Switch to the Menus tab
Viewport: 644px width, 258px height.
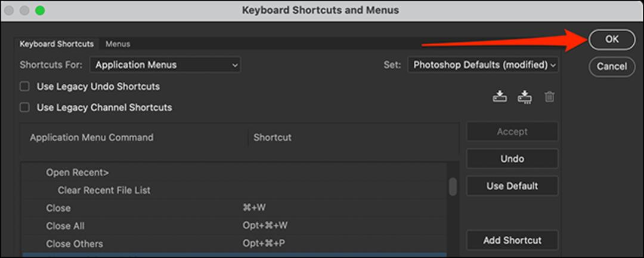pyautogui.click(x=118, y=44)
